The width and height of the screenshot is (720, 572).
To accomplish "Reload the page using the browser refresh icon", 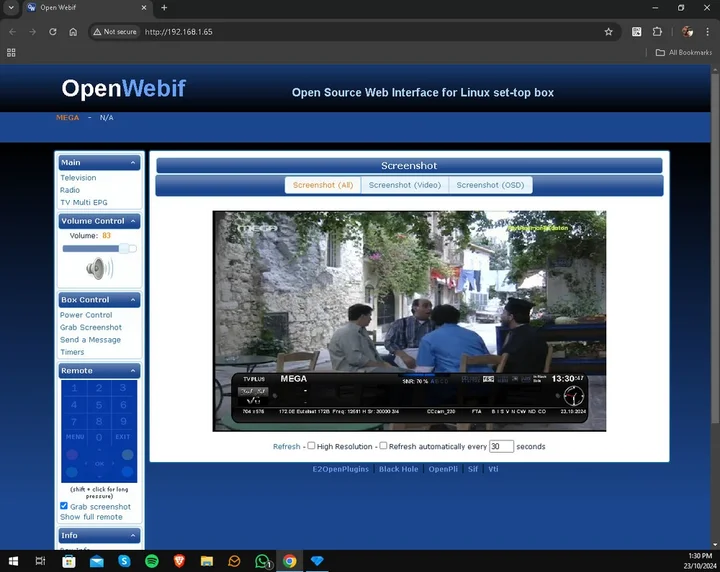I will pyautogui.click(x=53, y=32).
